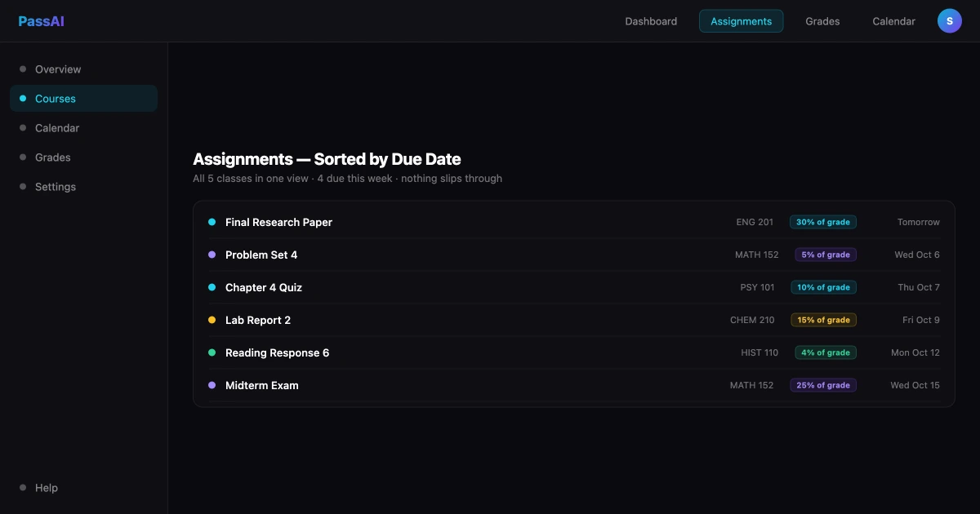
Task: Click the PassAI logo
Action: [41, 21]
